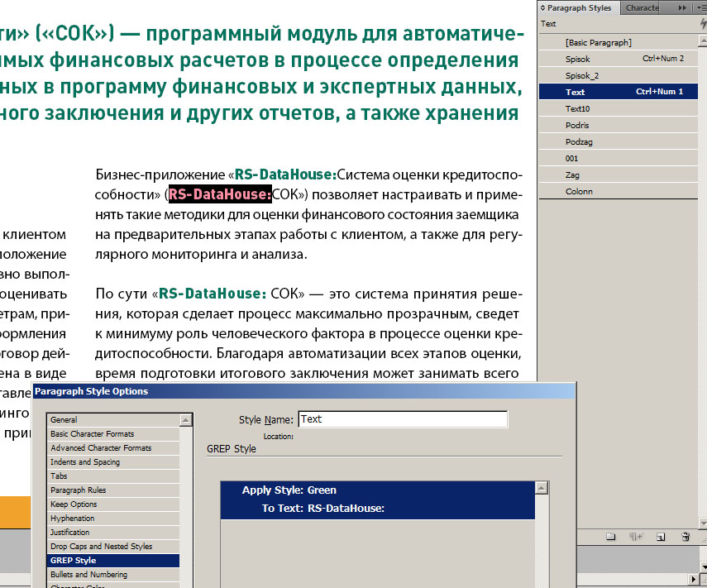Image resolution: width=707 pixels, height=588 pixels.
Task: Click document window scroll-down arrow
Action: 703,566
